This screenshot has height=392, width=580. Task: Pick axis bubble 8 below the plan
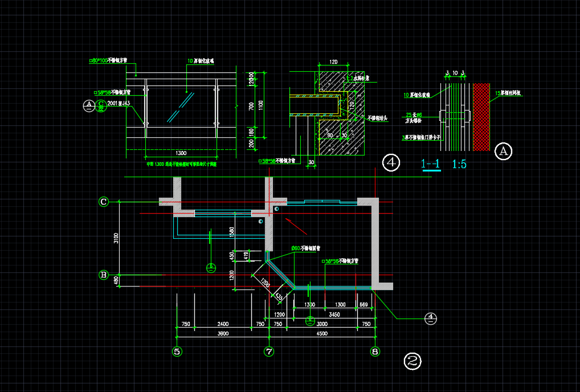(x=375, y=352)
